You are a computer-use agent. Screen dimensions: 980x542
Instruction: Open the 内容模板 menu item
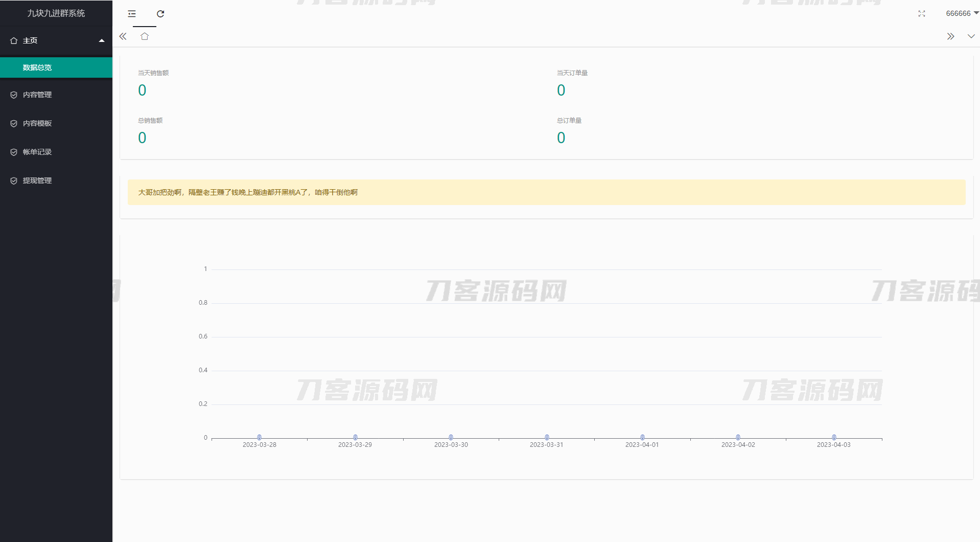pos(37,123)
